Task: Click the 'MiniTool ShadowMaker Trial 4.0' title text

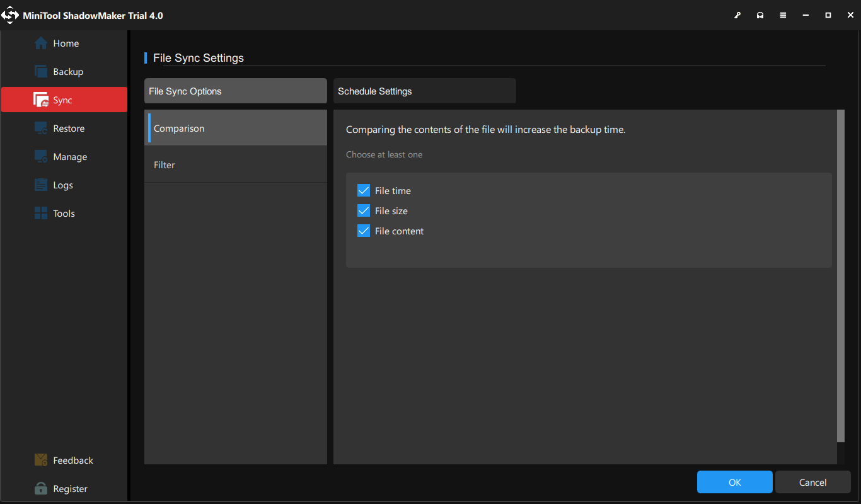Action: pos(93,16)
